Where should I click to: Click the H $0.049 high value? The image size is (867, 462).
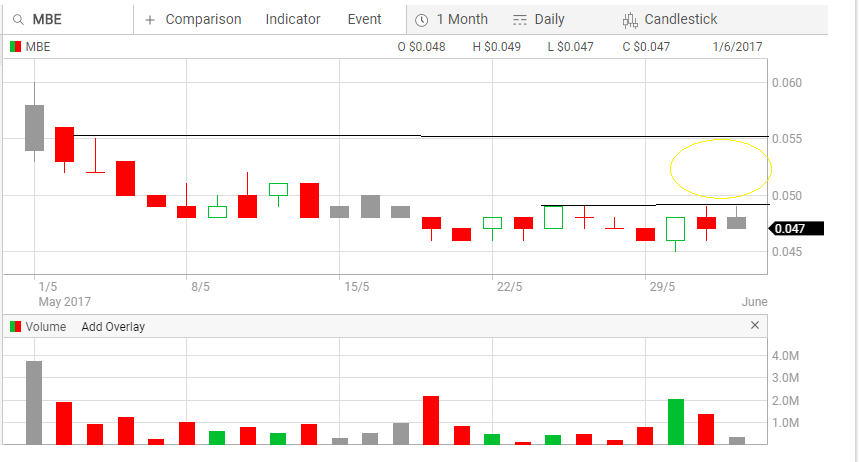[497, 47]
